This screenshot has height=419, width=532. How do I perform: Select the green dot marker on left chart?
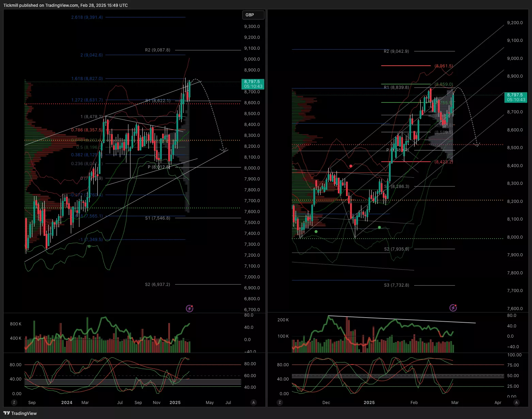click(x=89, y=246)
